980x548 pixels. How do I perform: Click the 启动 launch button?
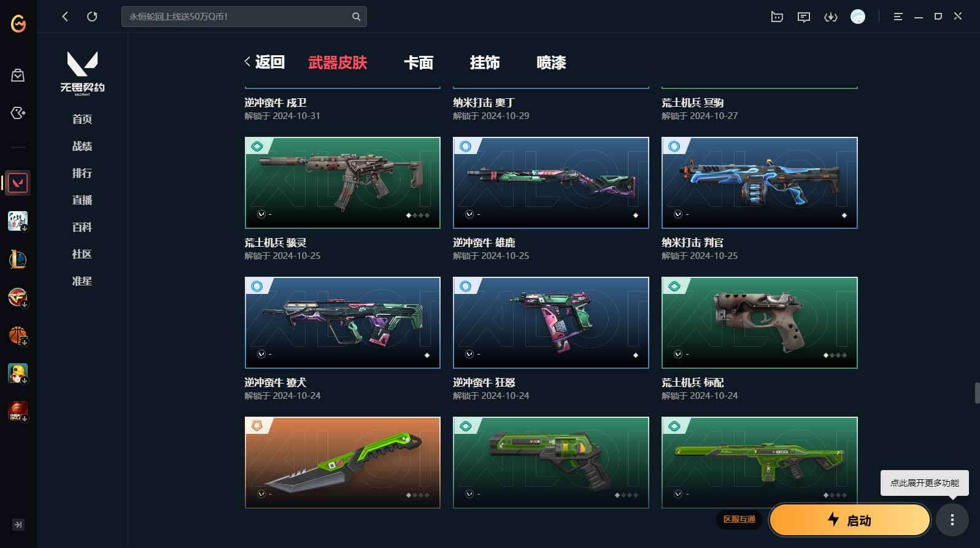tap(850, 520)
